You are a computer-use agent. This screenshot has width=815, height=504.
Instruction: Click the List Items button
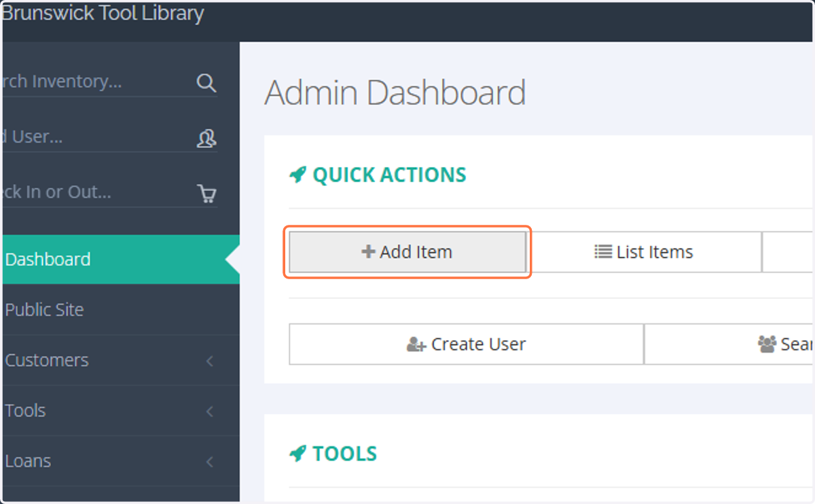click(644, 252)
